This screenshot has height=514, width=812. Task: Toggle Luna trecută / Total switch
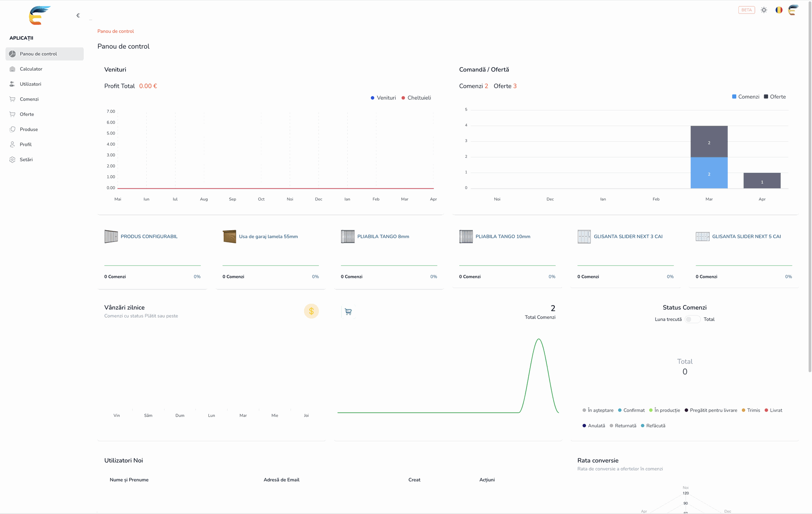692,319
